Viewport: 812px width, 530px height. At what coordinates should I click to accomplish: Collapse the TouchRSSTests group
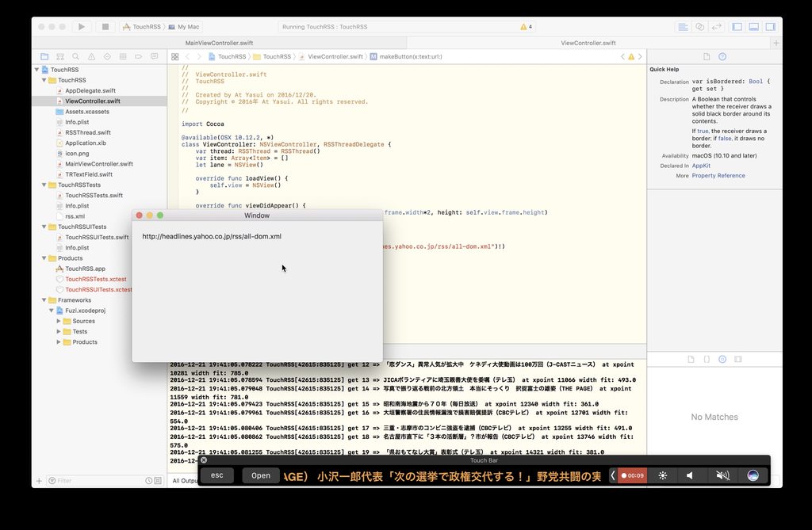44,185
